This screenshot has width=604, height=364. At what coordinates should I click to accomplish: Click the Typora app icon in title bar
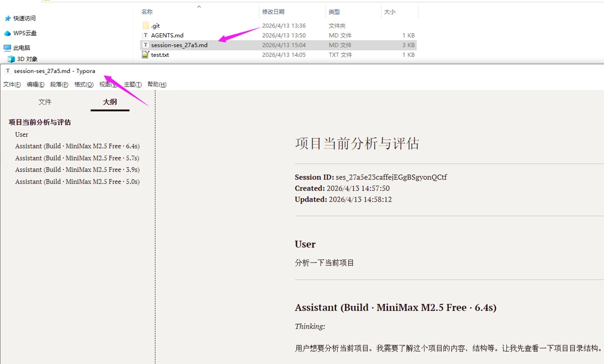click(x=8, y=71)
